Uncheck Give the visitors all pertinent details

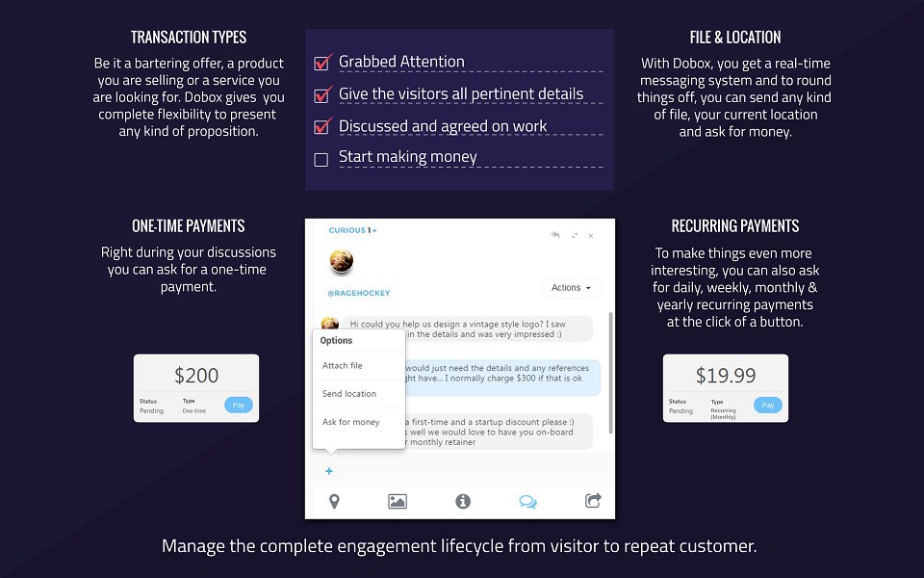322,95
